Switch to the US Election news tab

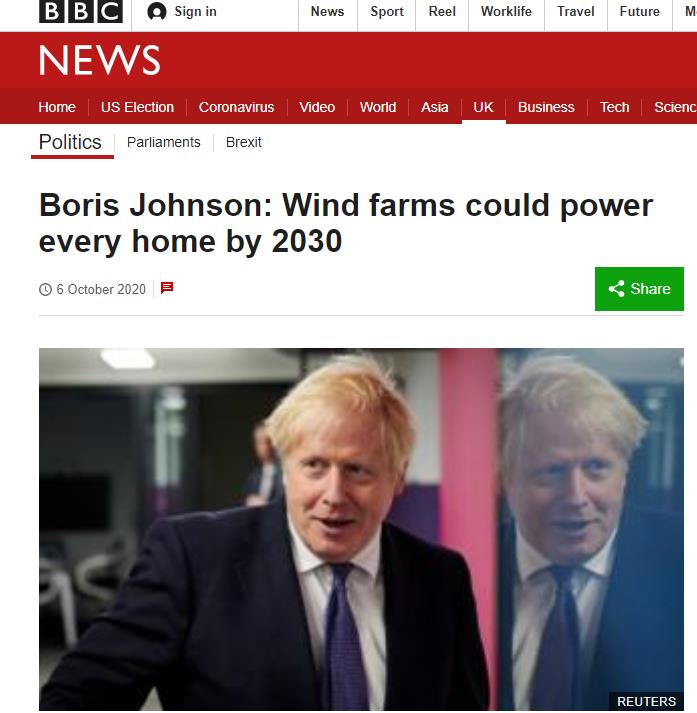click(137, 107)
